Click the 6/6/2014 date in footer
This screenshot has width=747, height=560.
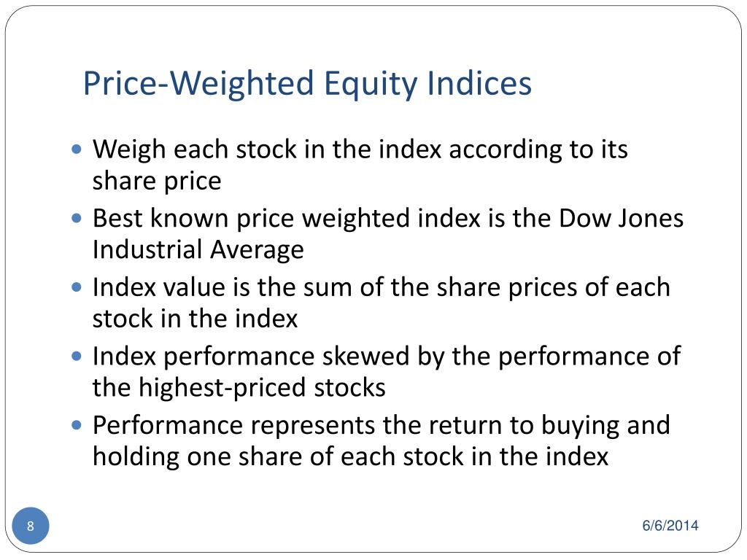[x=670, y=525]
